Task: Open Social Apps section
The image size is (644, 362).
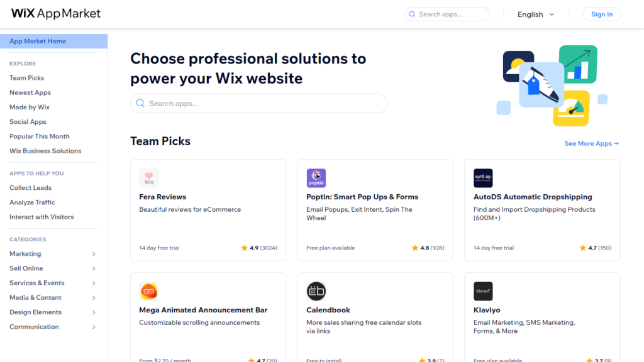Action: [x=28, y=122]
